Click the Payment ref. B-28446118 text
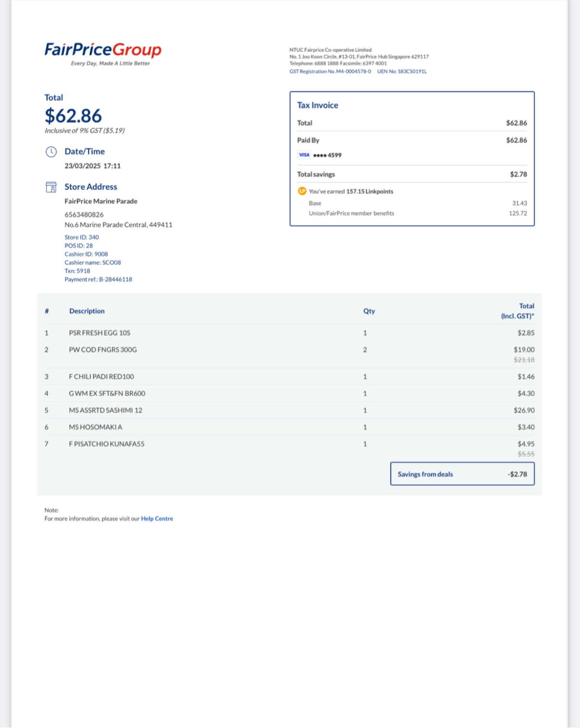Screen dimensions: 580x728 pyautogui.click(x=98, y=279)
